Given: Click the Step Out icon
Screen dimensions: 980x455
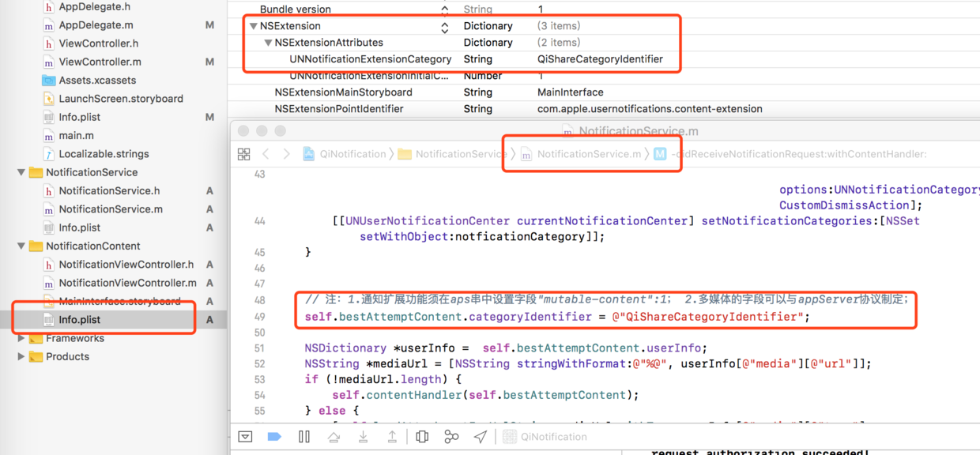Looking at the screenshot, I should coord(392,436).
